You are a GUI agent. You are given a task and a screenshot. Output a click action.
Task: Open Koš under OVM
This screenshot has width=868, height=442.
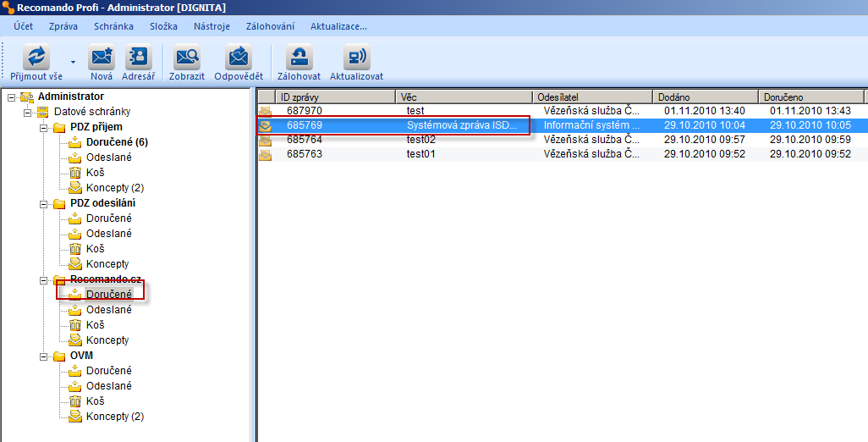[96, 401]
